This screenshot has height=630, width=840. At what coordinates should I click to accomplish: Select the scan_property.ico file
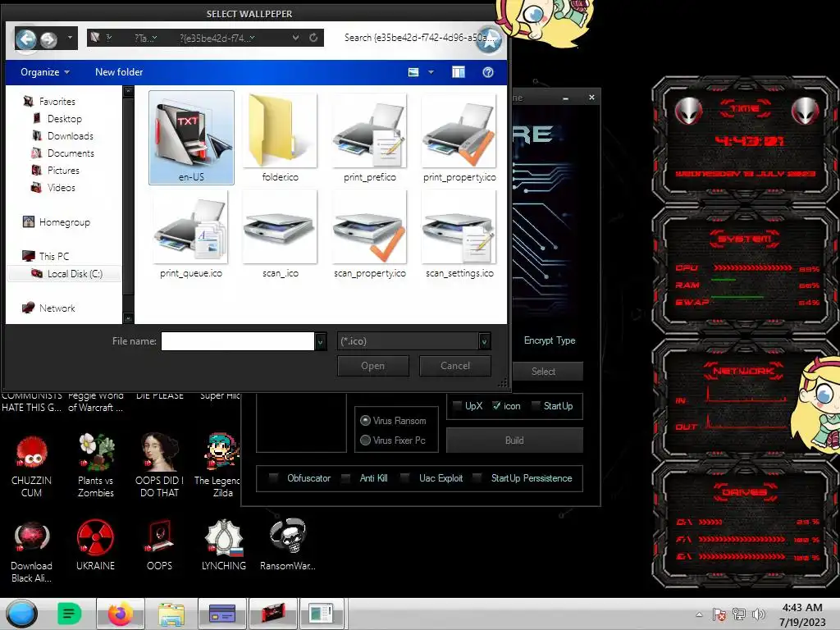370,234
